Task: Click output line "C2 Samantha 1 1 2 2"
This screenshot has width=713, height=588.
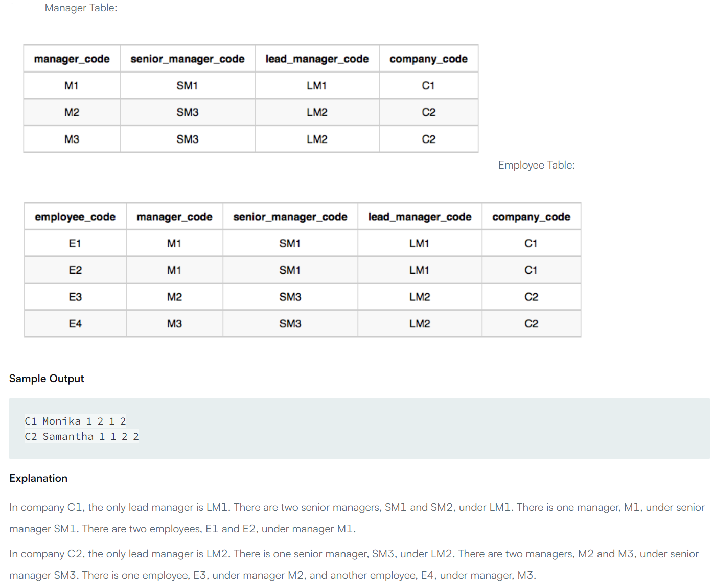Action: click(x=82, y=436)
